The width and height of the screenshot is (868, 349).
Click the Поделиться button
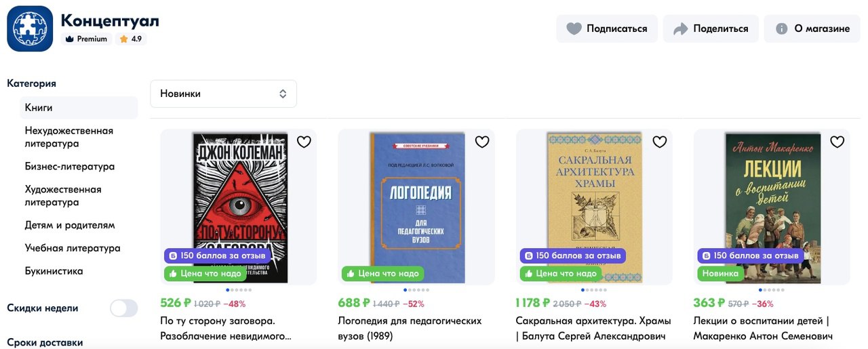pos(711,28)
